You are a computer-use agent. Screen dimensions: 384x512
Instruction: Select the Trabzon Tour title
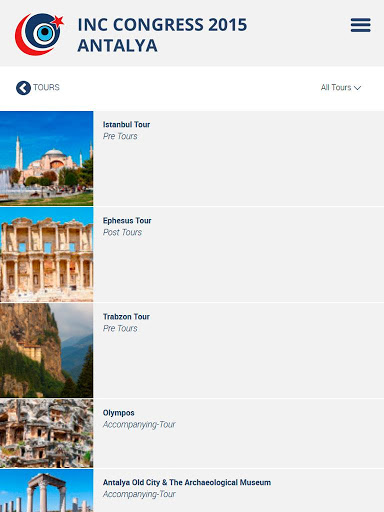click(x=126, y=317)
